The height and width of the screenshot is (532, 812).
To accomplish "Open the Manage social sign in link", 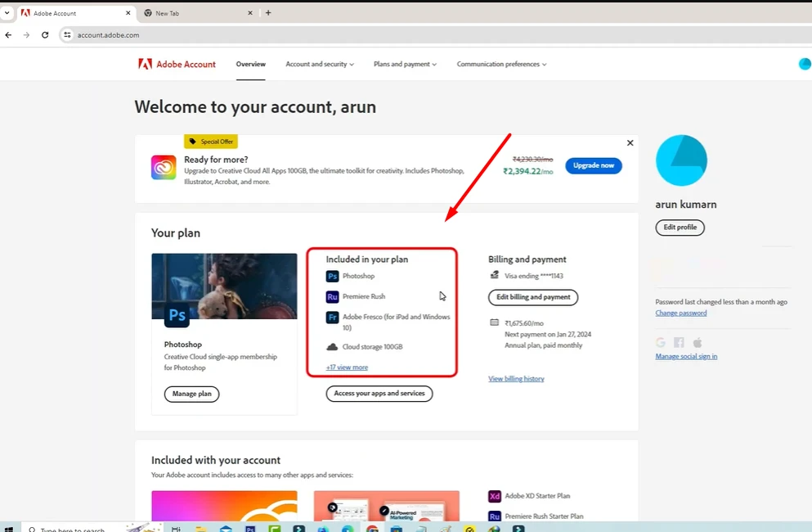I will [686, 356].
